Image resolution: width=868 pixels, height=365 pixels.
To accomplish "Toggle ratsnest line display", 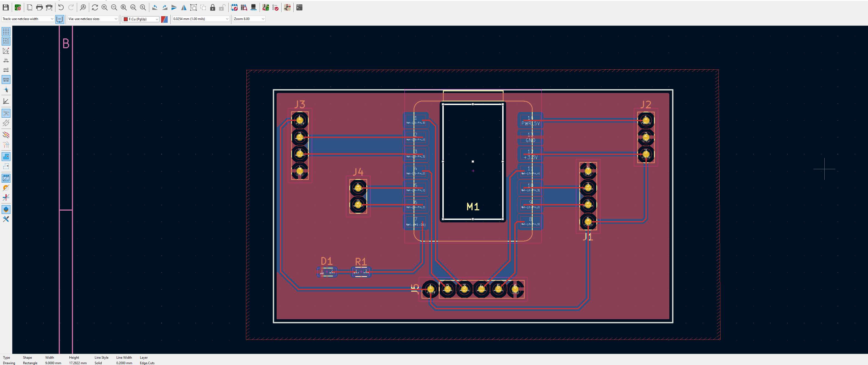I will point(6,113).
